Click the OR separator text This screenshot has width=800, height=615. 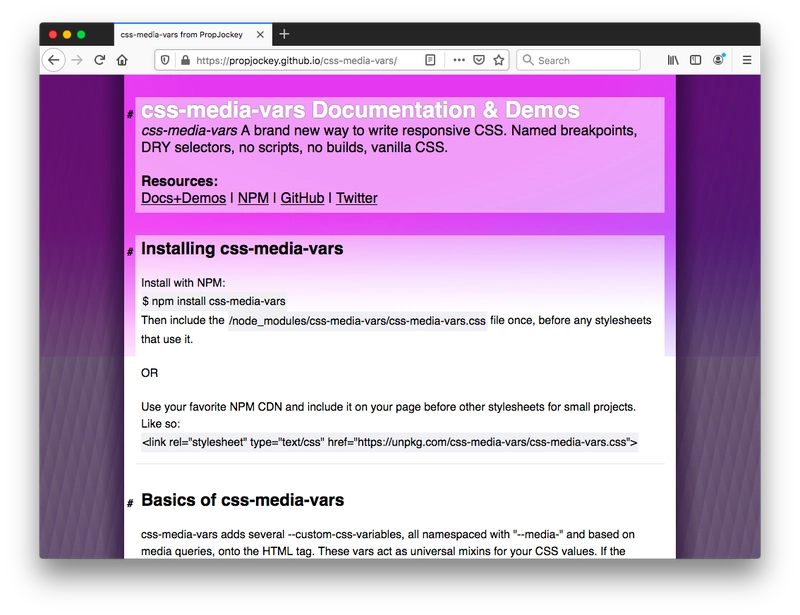point(149,373)
